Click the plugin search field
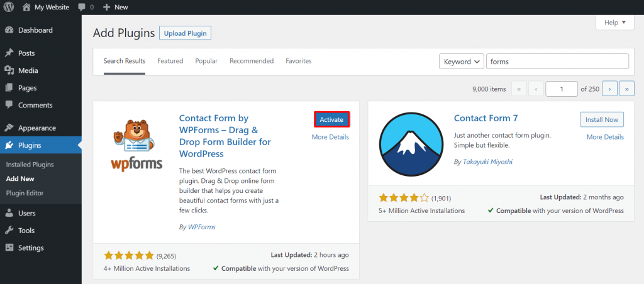 pos(557,62)
